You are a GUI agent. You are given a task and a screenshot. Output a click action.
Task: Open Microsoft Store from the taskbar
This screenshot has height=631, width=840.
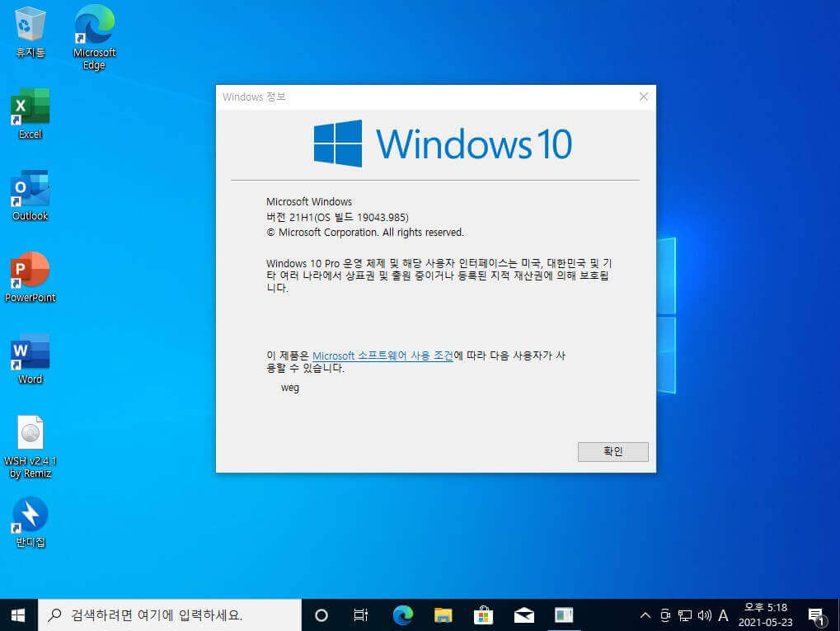(483, 615)
